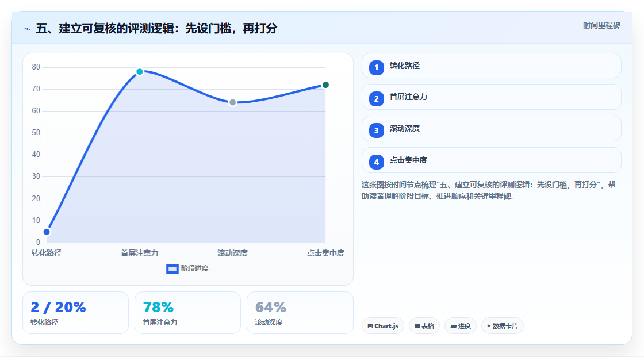Click the numbered badge 3 for 滚动深度

tap(376, 130)
